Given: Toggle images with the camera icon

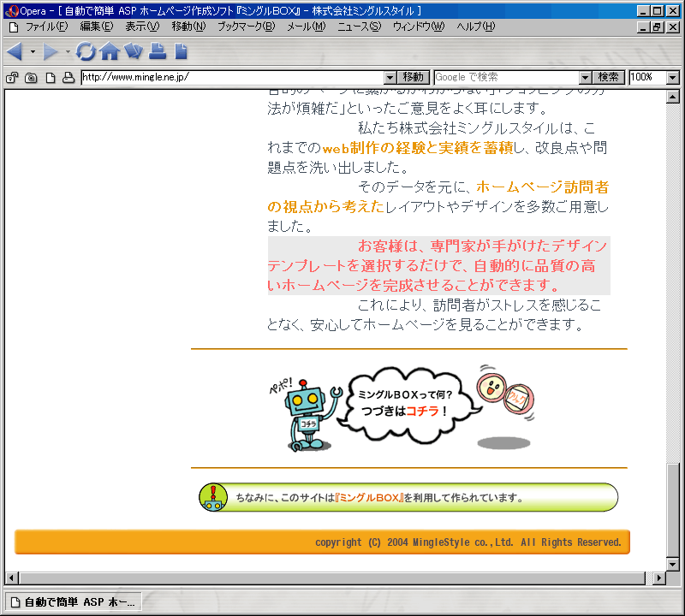Looking at the screenshot, I should pos(31,78).
